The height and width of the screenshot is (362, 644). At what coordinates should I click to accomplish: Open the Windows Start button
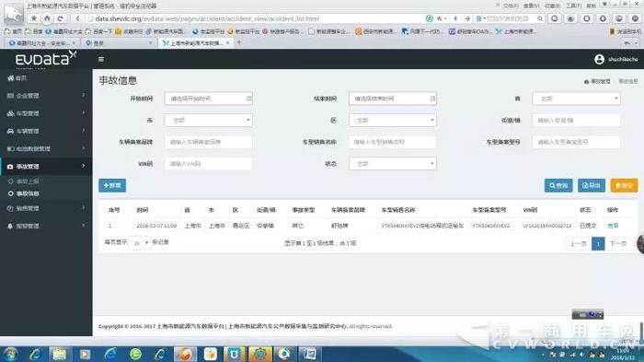click(10, 355)
